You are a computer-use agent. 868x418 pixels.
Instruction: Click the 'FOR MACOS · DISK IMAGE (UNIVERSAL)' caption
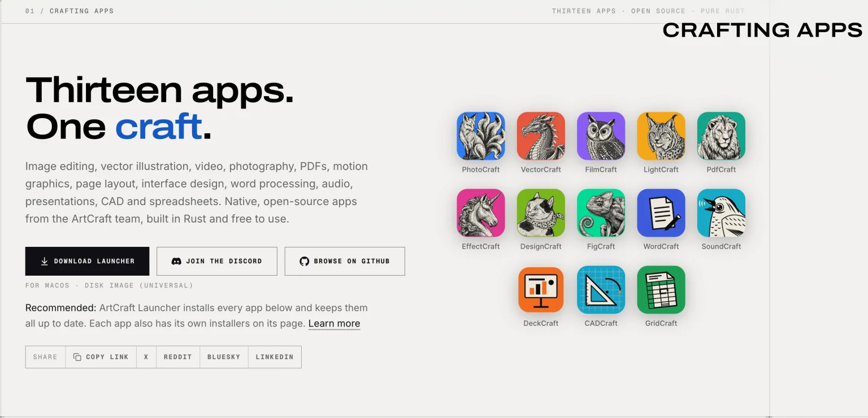click(x=109, y=285)
